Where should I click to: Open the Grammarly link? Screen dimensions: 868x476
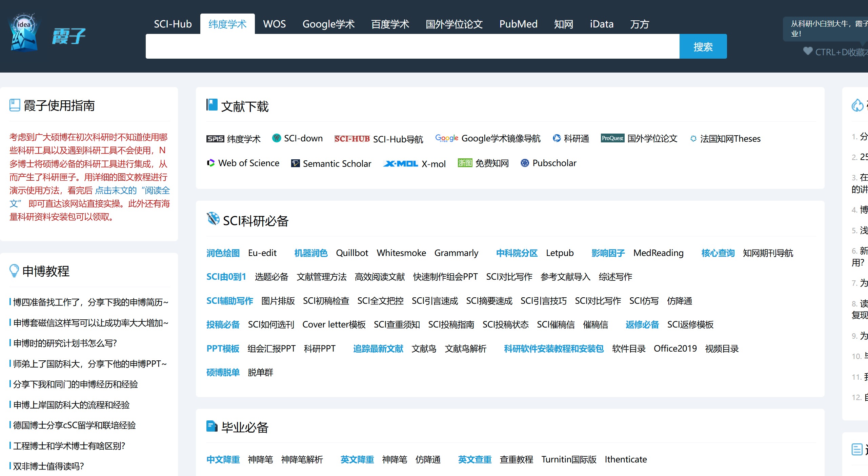pos(456,253)
